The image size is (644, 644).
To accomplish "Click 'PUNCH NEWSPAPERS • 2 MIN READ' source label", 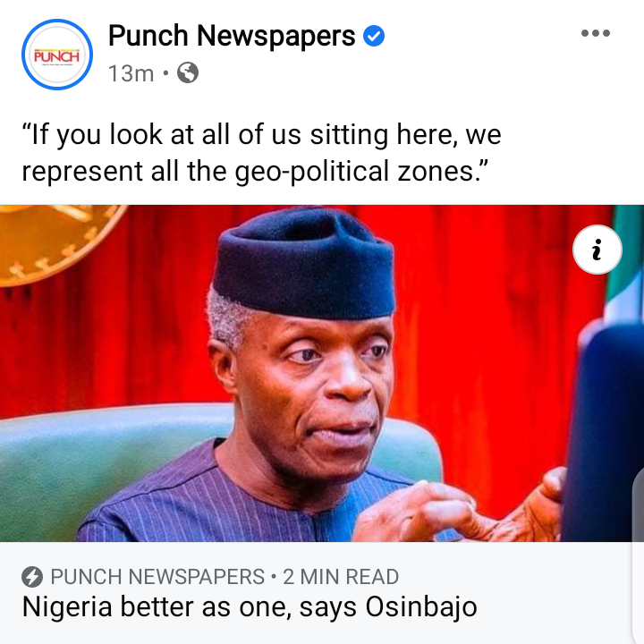I will point(225,577).
